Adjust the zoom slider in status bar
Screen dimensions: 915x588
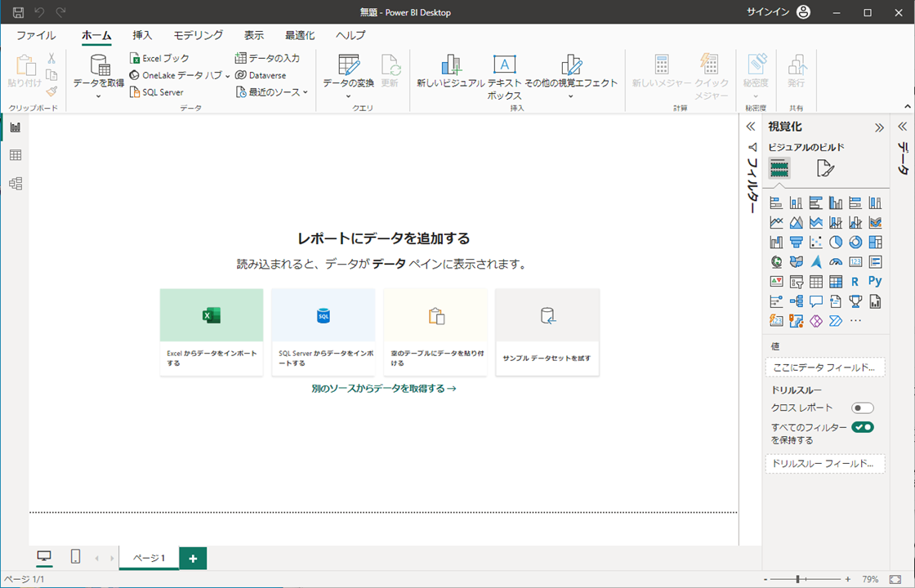pyautogui.click(x=797, y=579)
